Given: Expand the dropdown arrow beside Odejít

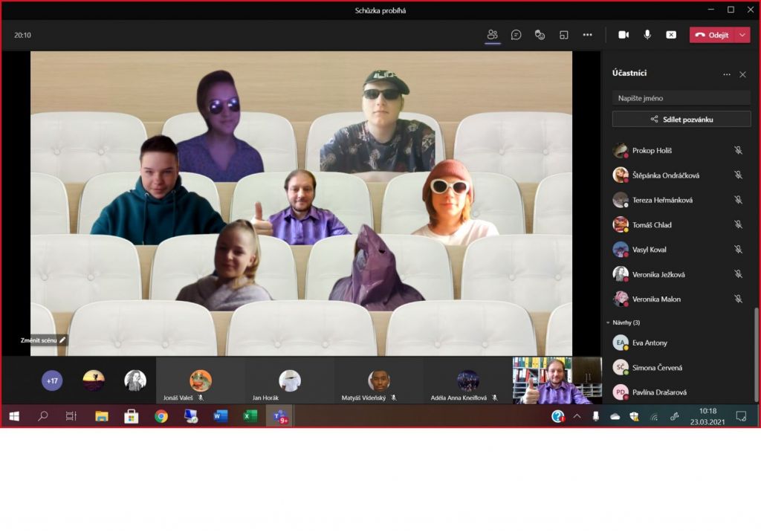Looking at the screenshot, I should (x=742, y=35).
